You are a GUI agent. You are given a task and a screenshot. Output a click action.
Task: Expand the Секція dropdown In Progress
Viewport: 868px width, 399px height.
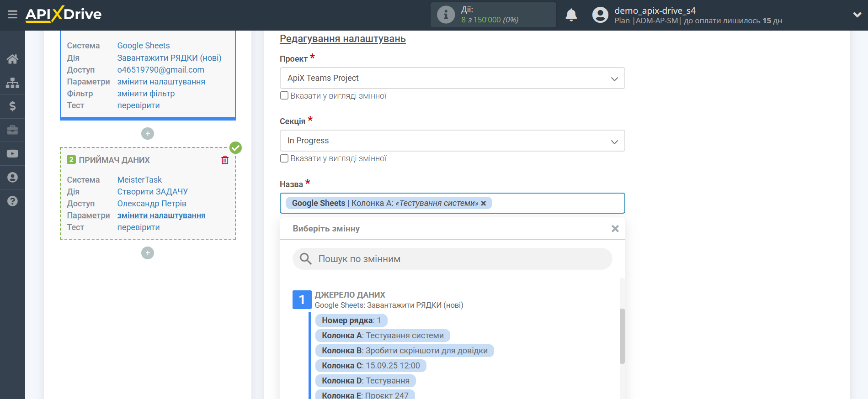click(x=452, y=141)
